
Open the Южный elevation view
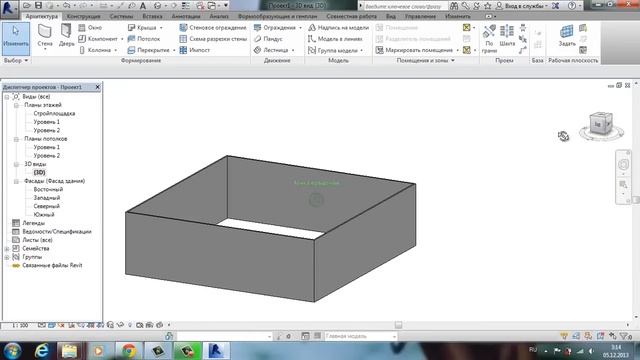tap(44, 215)
